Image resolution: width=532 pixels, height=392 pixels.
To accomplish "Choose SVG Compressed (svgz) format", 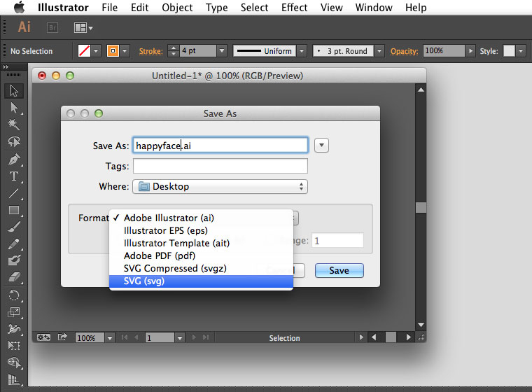I will pyautogui.click(x=201, y=269).
